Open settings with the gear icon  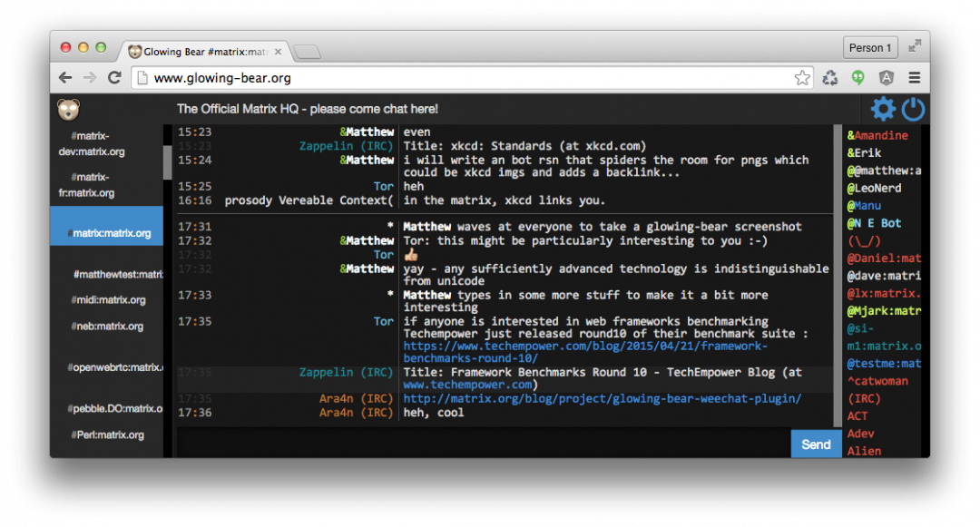[x=883, y=110]
